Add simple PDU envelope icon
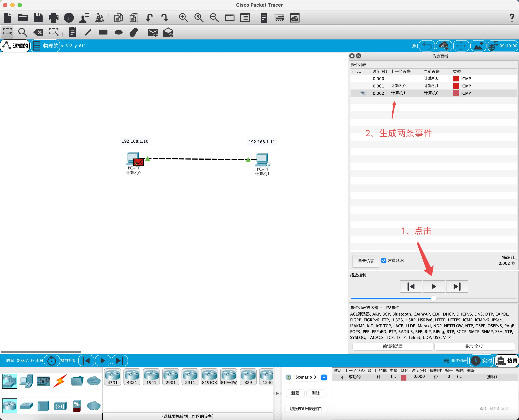Screen dimensions: 519x420 tap(153, 32)
